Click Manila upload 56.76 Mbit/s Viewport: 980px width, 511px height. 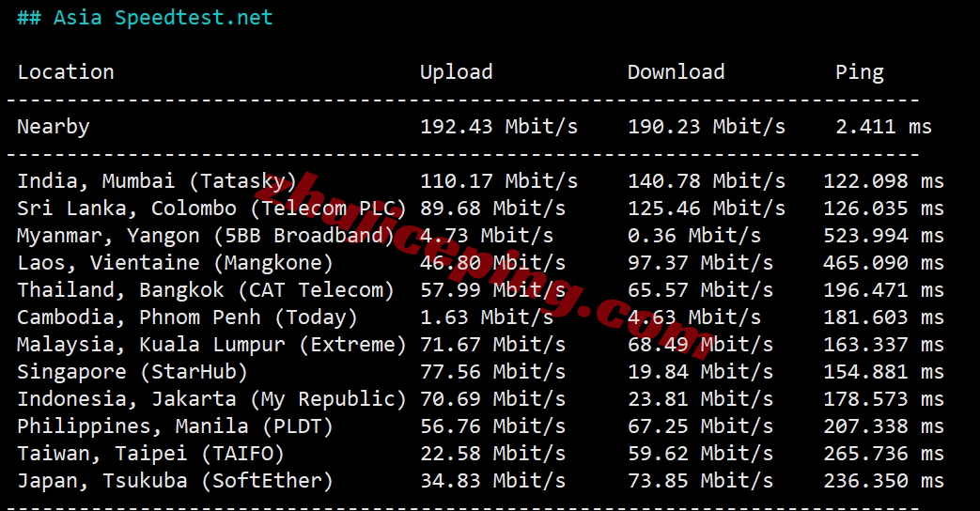[492, 426]
